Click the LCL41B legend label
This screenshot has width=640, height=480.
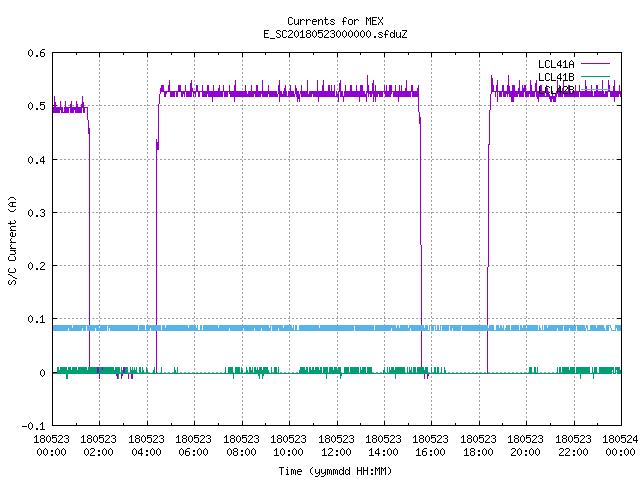[556, 77]
